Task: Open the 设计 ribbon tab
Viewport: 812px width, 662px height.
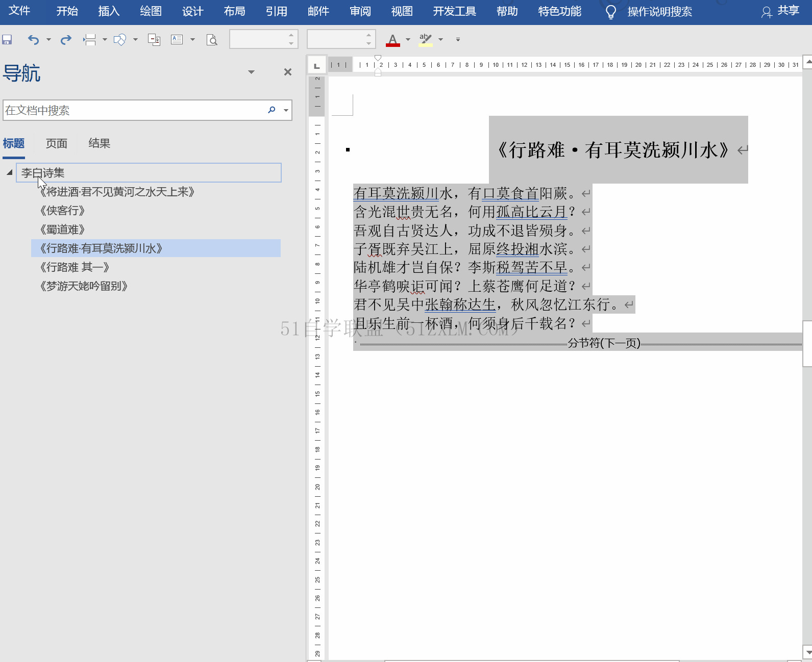Action: tap(192, 11)
